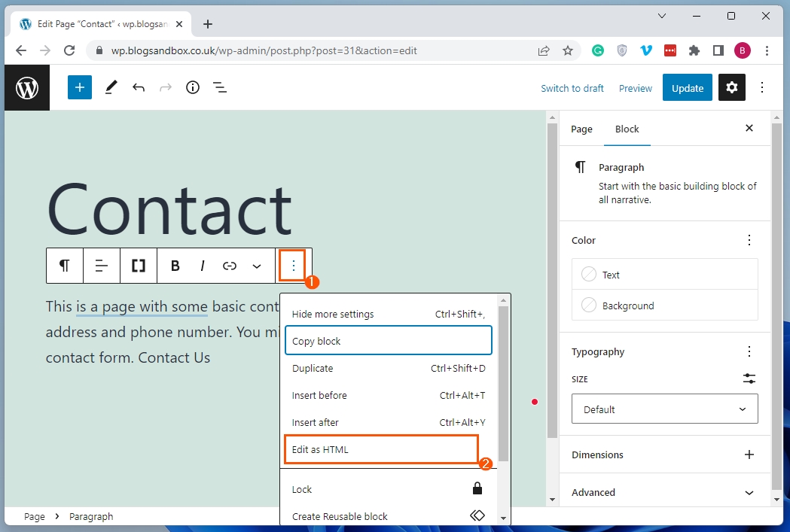Screen dimensions: 790x532
Task: Click the Update button
Action: click(x=688, y=87)
